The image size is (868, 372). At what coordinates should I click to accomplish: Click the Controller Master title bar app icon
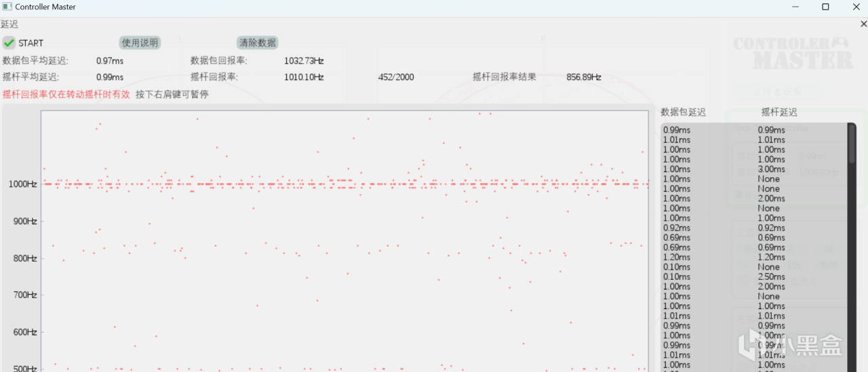[7, 7]
